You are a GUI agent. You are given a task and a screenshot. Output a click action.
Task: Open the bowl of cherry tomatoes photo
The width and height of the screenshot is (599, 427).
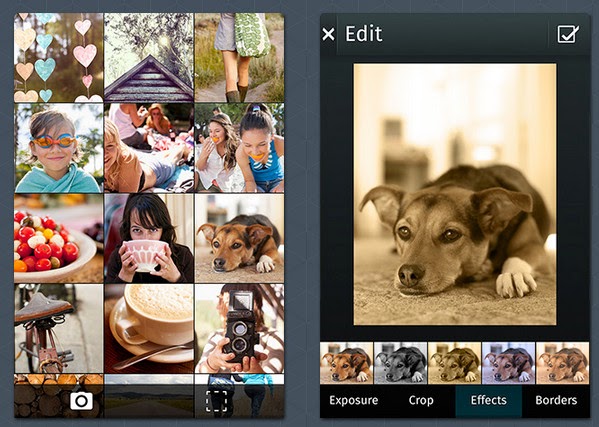tap(59, 238)
